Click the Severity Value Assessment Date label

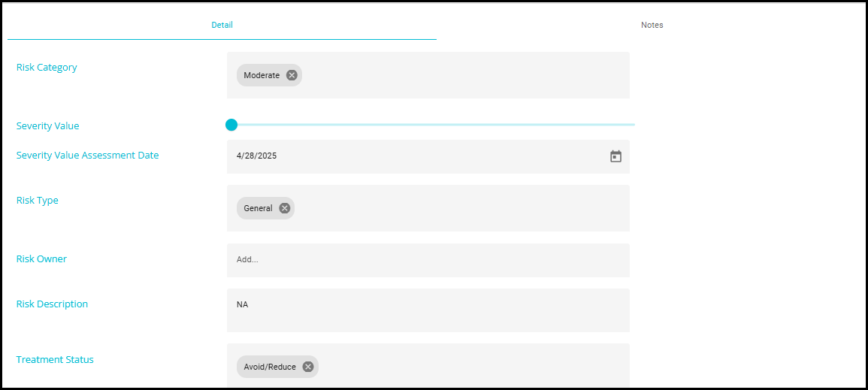(87, 156)
